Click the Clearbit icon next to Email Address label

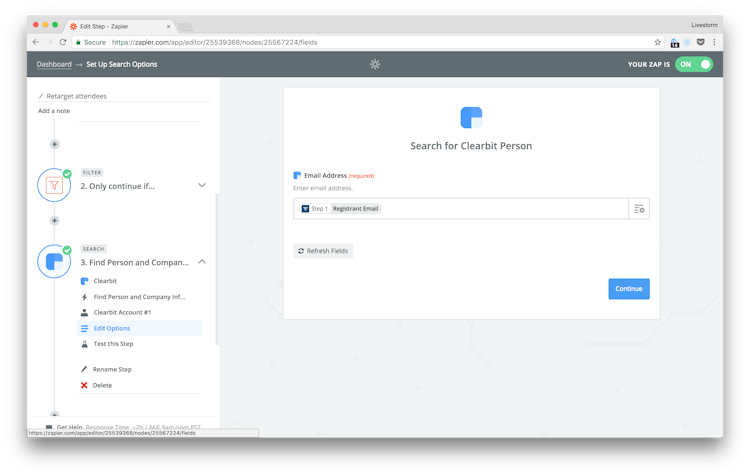(297, 176)
